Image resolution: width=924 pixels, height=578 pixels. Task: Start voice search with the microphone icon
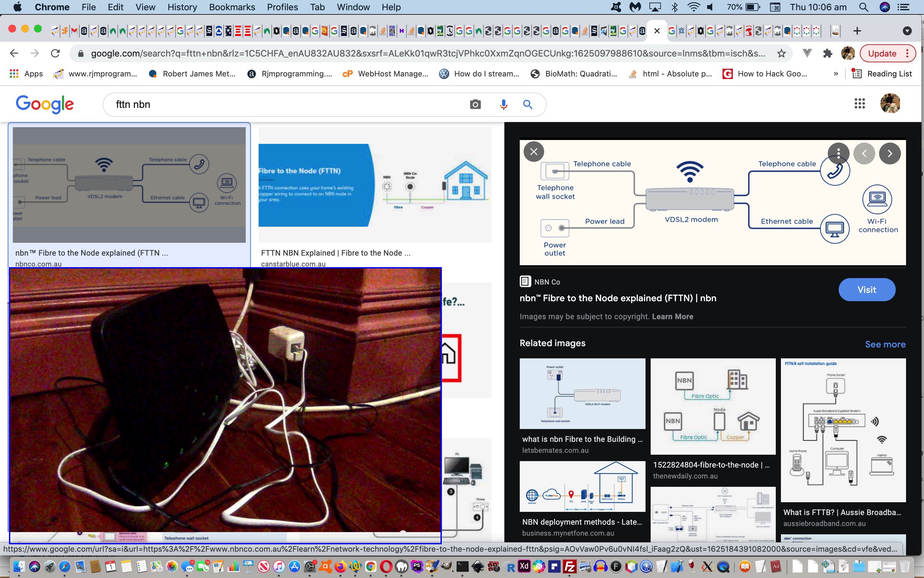(x=503, y=104)
